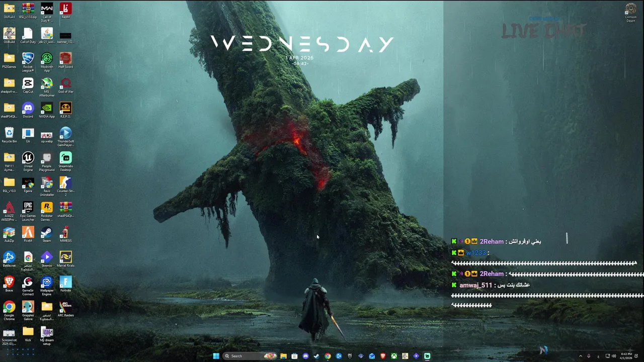644x362 pixels.
Task: Open File Explorer from the taskbar
Action: click(283, 356)
